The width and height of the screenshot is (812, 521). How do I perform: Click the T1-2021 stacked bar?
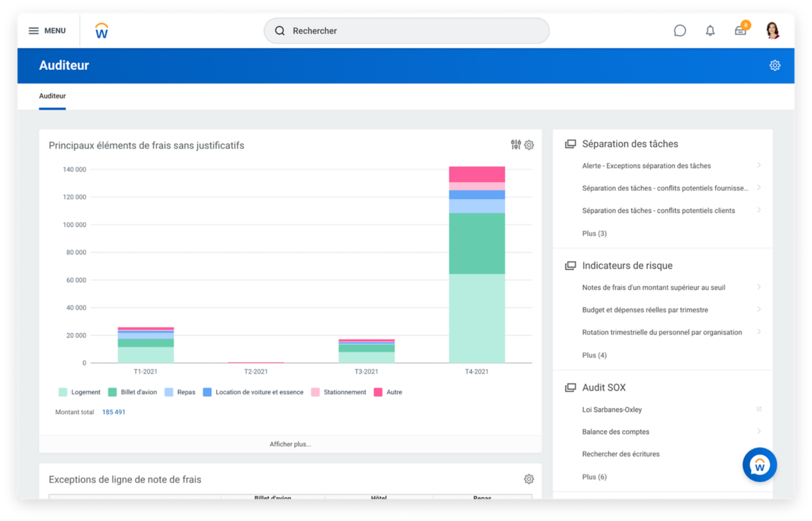146,345
